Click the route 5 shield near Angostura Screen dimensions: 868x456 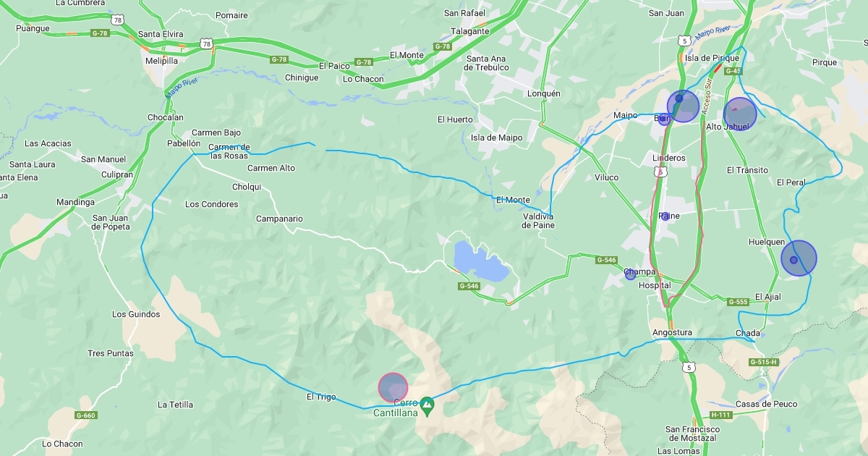(689, 367)
